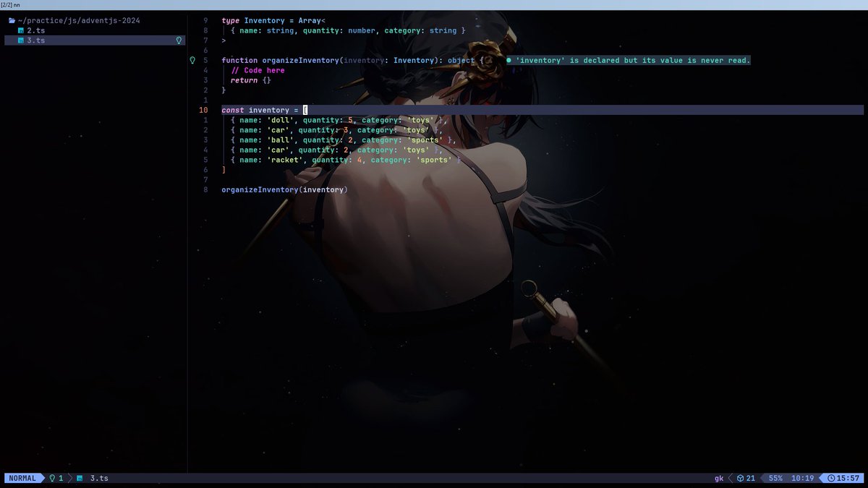Screen dimensions: 868x488
Task: Click the 'gk' key indicator in status bar
Action: tap(719, 478)
